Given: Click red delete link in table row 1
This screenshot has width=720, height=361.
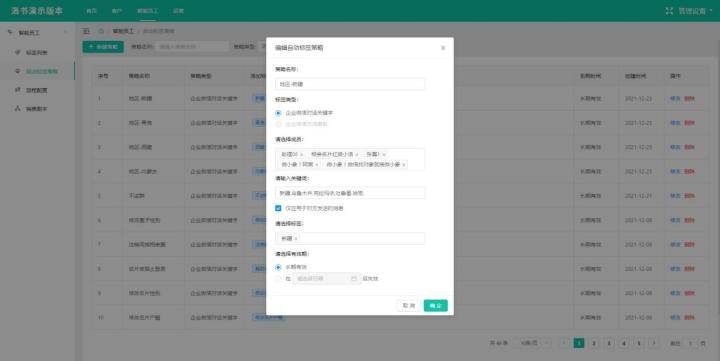Looking at the screenshot, I should (x=689, y=99).
